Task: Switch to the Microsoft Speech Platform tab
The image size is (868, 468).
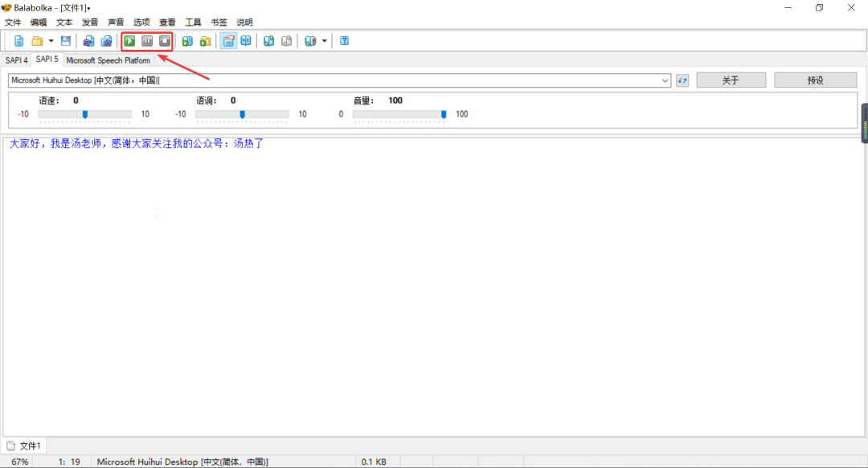Action: click(108, 60)
